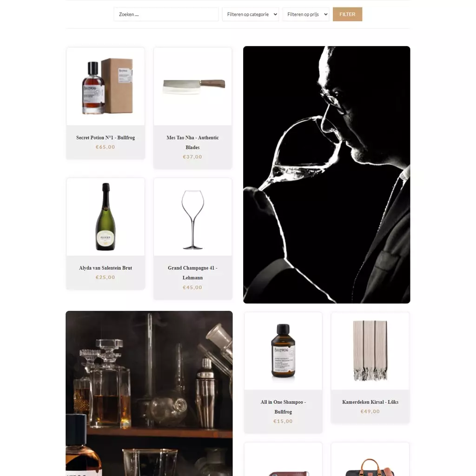
Task: Open the Mes Tao Nha - Authentic Blades link
Action: (192, 142)
